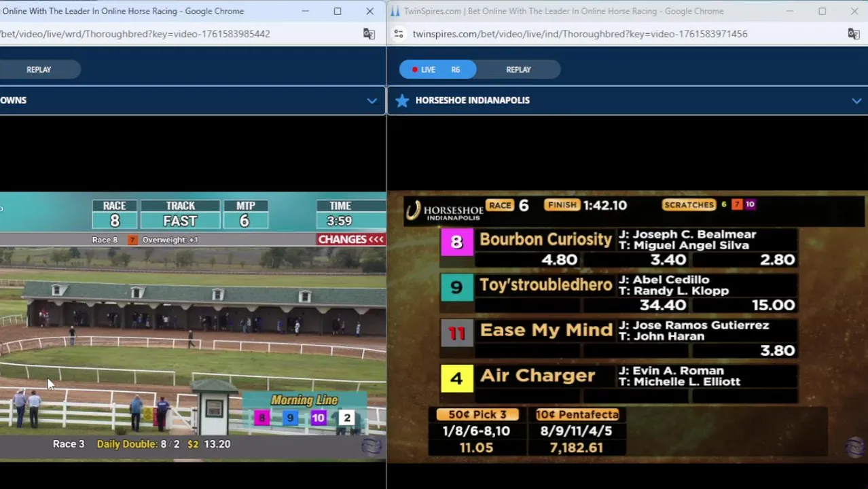Click the Pentafecta payout 7,182.61
The width and height of the screenshot is (868, 489).
click(576, 448)
